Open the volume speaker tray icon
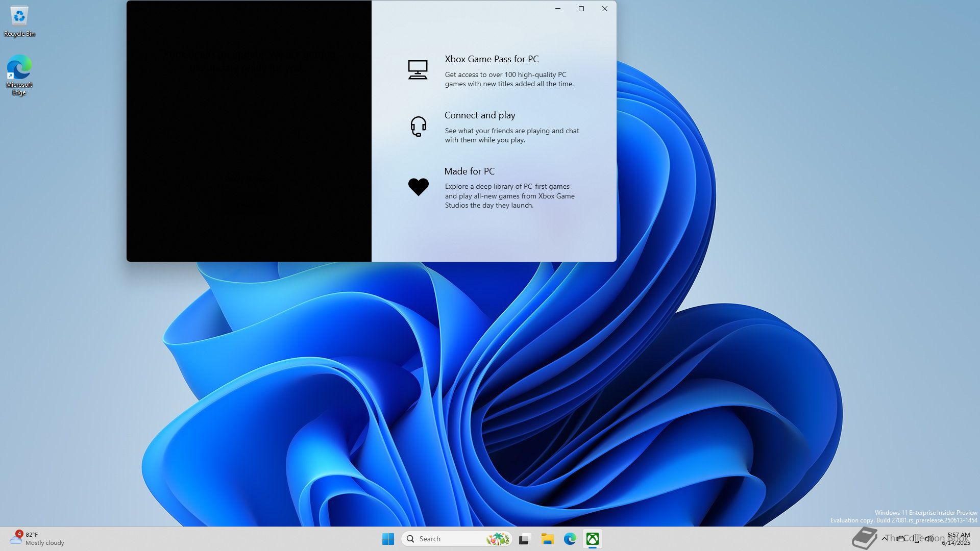Image resolution: width=980 pixels, height=551 pixels. click(929, 538)
